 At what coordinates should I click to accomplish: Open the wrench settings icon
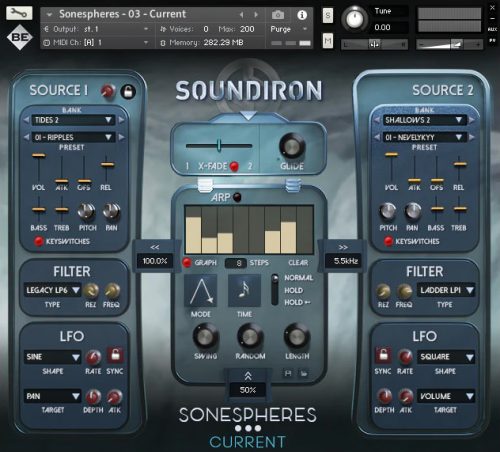click(x=19, y=13)
